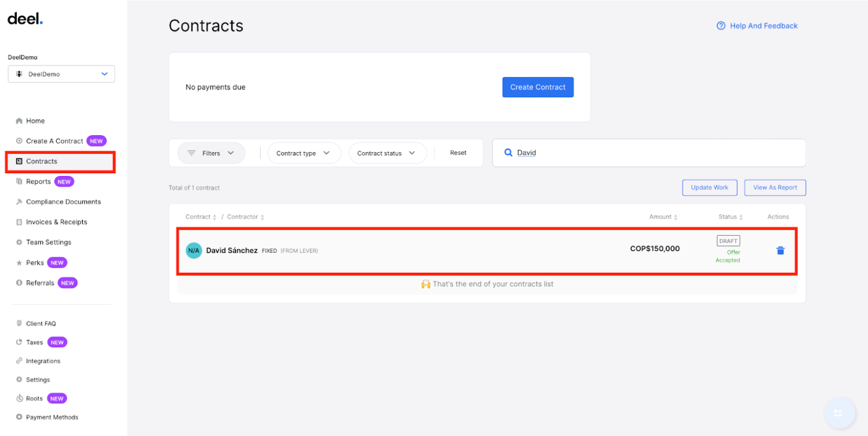Click the COP$150,000 amount
The height and width of the screenshot is (436, 868).
(x=655, y=248)
